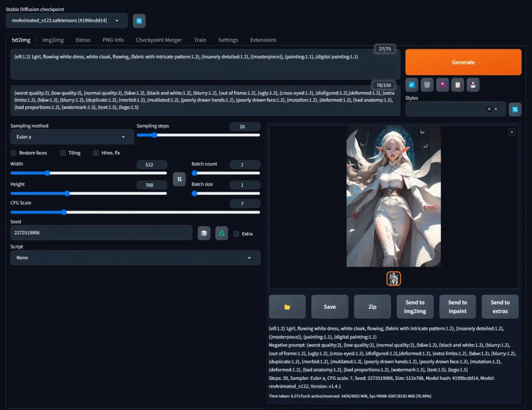This screenshot has width=532, height=410.
Task: Apply selected styles with the clipboard icon
Action: click(x=457, y=85)
